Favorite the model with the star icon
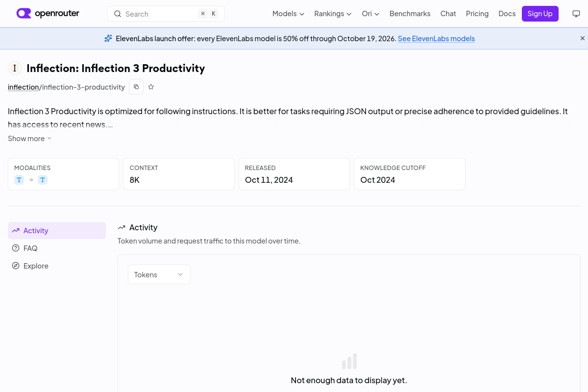The height and width of the screenshot is (392, 588). (151, 87)
